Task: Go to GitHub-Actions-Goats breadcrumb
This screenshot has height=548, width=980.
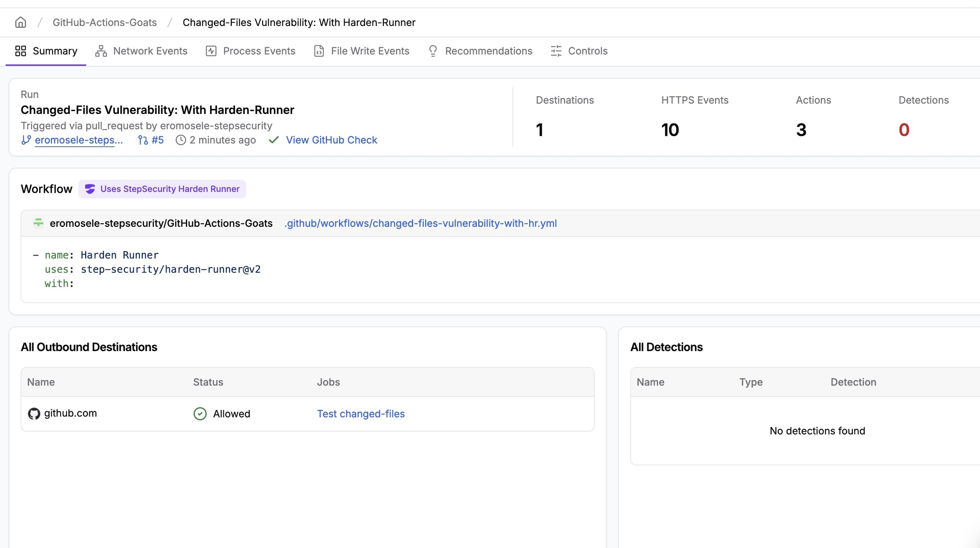Action: [105, 22]
